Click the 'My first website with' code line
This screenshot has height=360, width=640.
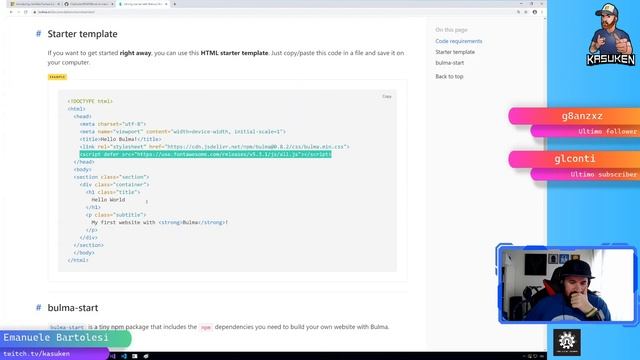point(160,222)
